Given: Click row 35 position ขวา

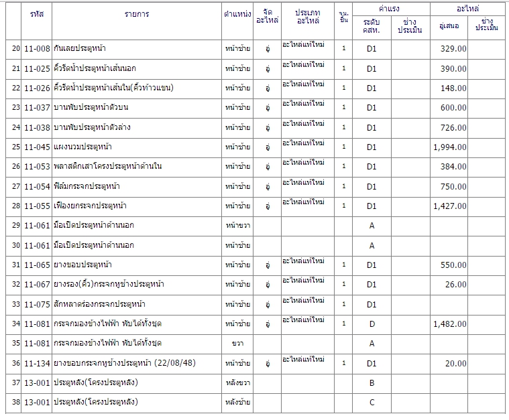Looking at the screenshot, I should [x=237, y=344].
